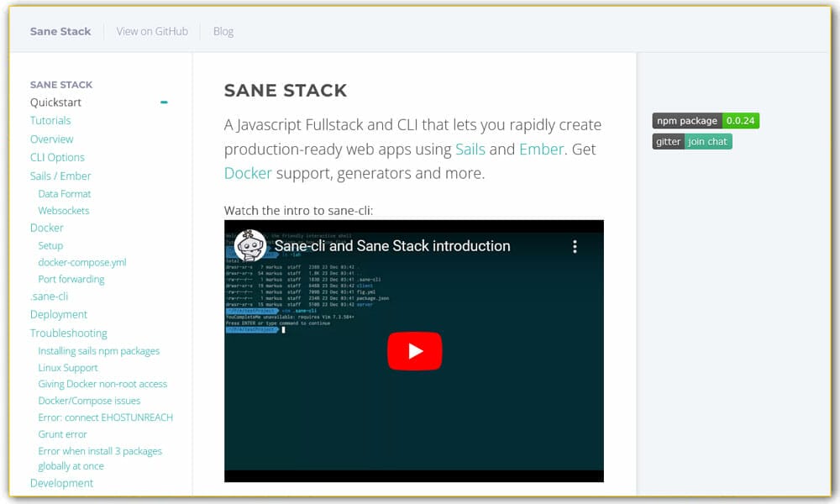
Task: Click the npm package badge
Action: click(x=685, y=120)
